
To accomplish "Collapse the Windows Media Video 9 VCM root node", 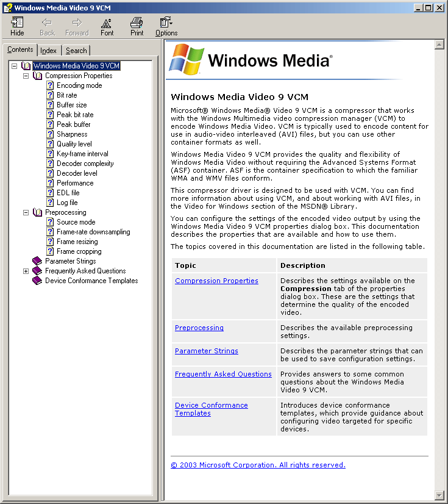I will [14, 67].
